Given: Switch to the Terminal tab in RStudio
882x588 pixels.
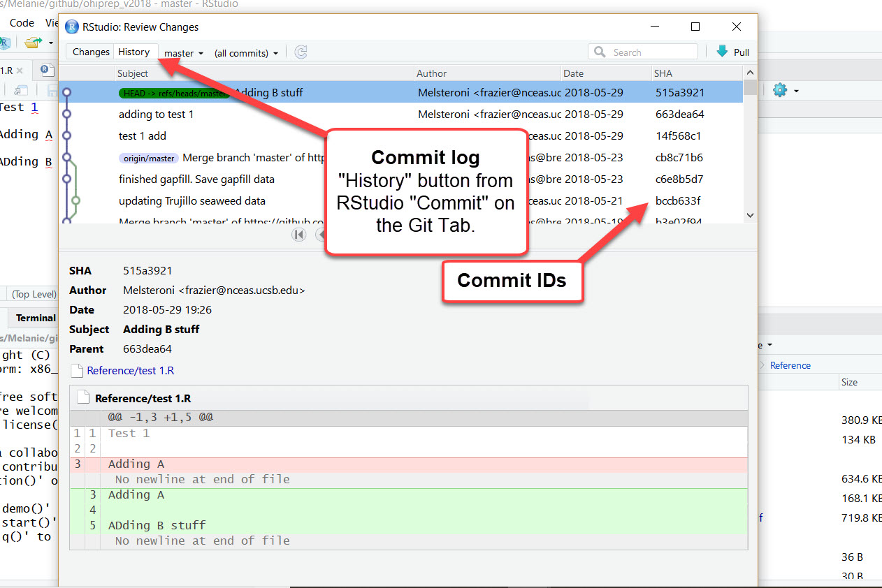Looking at the screenshot, I should click(36, 318).
